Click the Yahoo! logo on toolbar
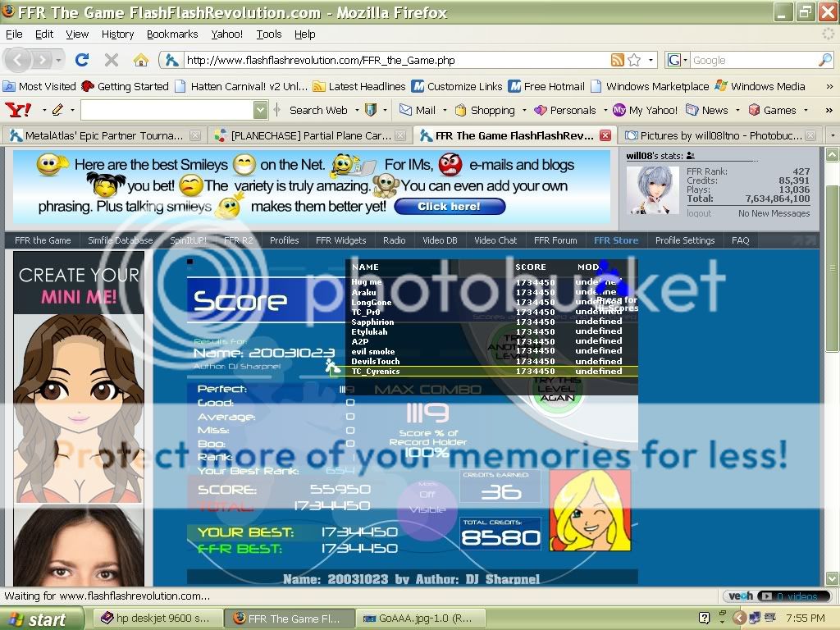This screenshot has height=630, width=840. point(18,110)
